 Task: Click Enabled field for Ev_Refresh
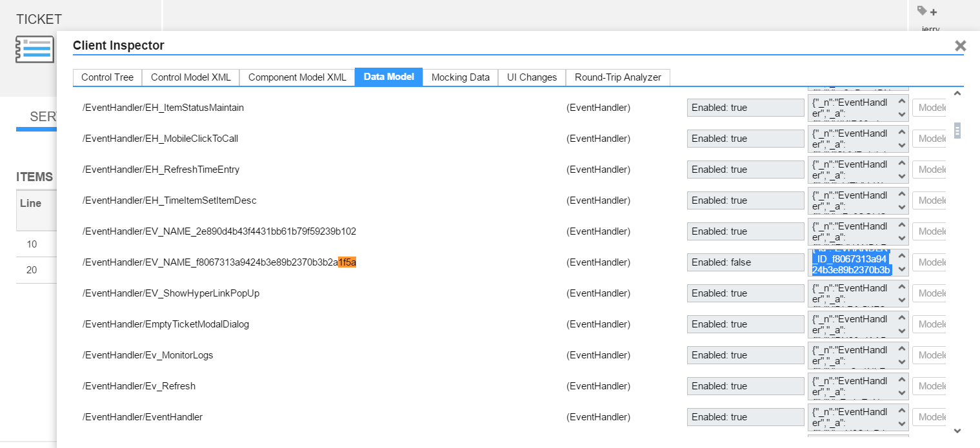(745, 386)
